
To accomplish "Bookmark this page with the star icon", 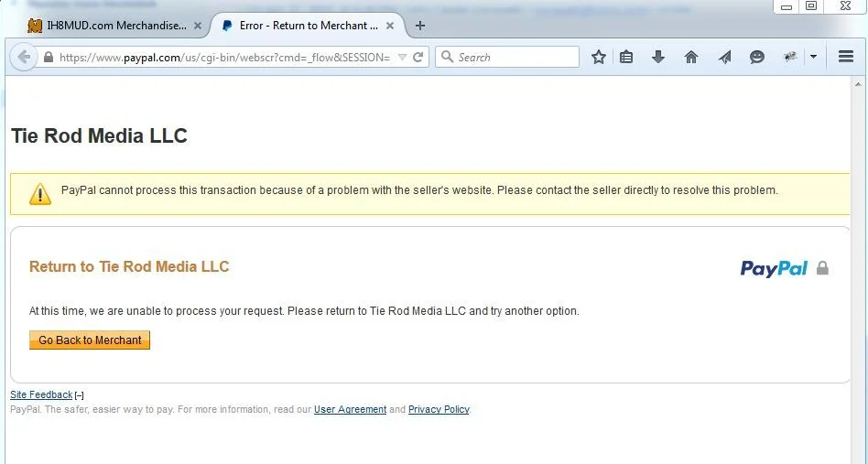I will click(599, 57).
